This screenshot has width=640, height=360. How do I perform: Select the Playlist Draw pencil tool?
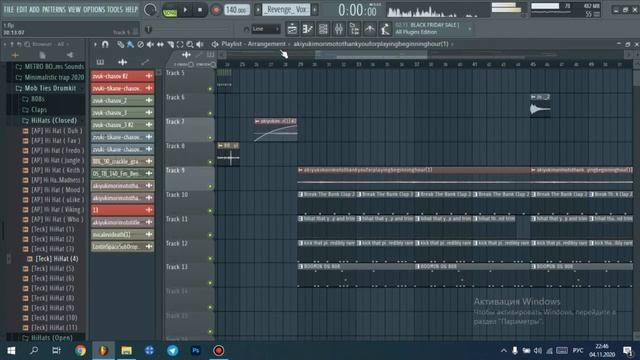coord(121,44)
